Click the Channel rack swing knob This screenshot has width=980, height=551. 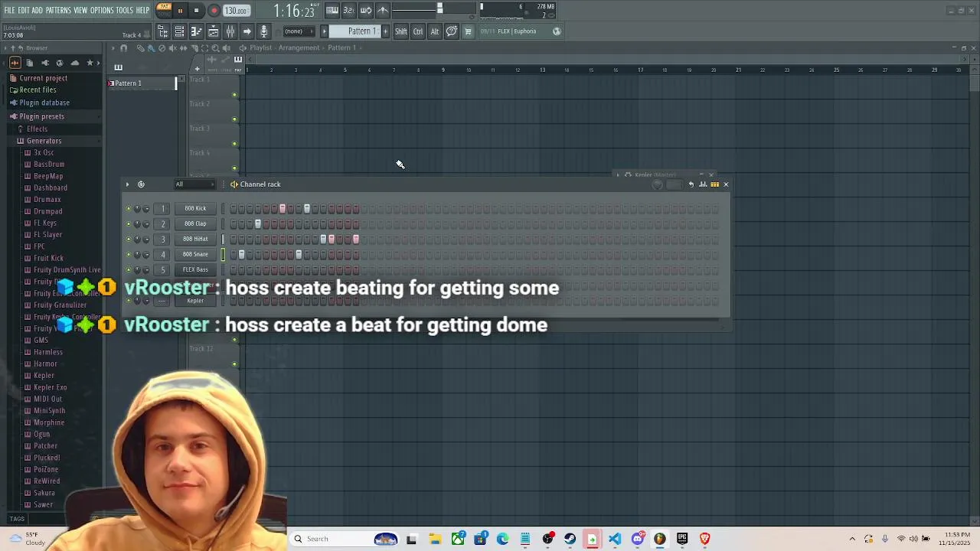[x=658, y=184]
